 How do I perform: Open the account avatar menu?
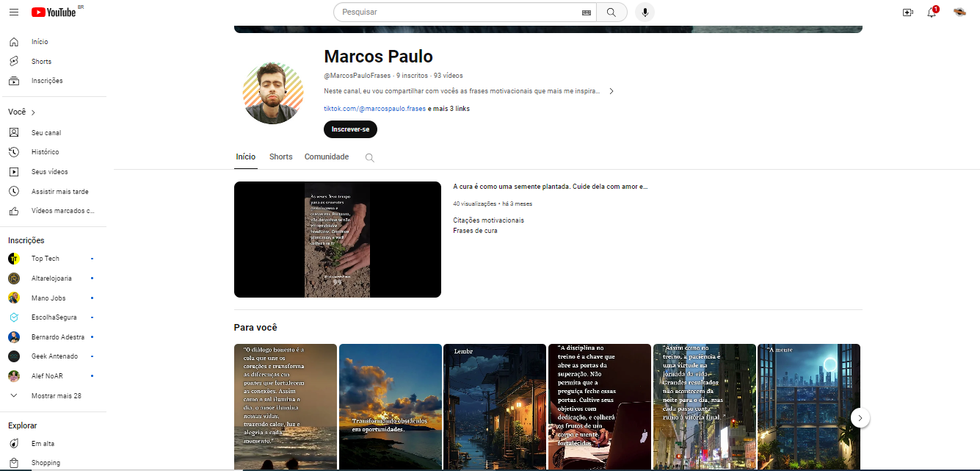click(959, 12)
